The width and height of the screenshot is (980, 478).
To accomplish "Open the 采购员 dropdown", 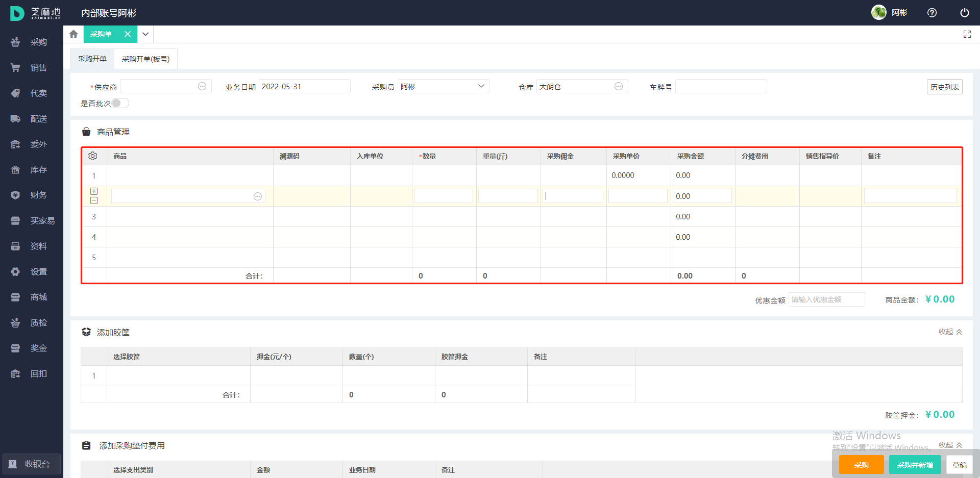I will pyautogui.click(x=444, y=86).
